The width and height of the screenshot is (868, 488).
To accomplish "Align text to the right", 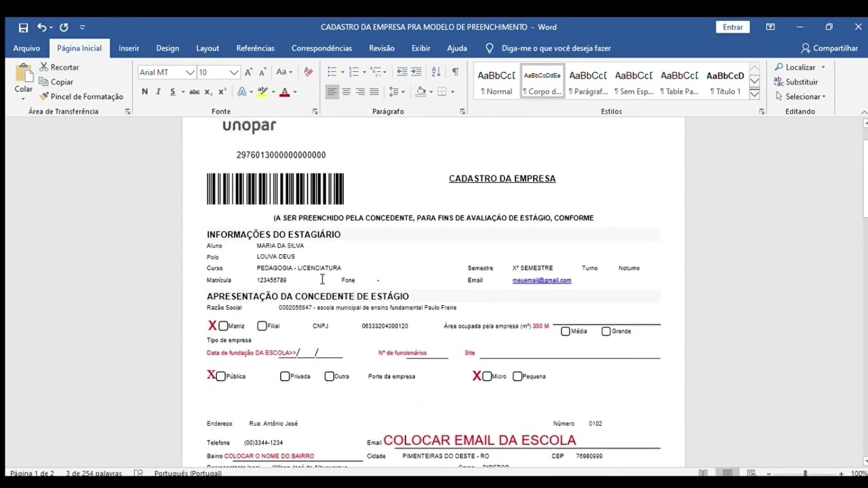I will 360,91.
